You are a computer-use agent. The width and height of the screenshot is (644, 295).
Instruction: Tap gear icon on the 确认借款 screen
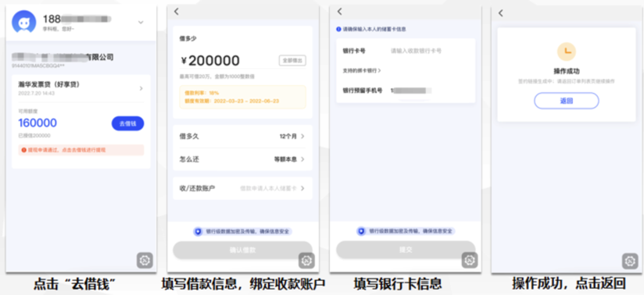click(306, 261)
